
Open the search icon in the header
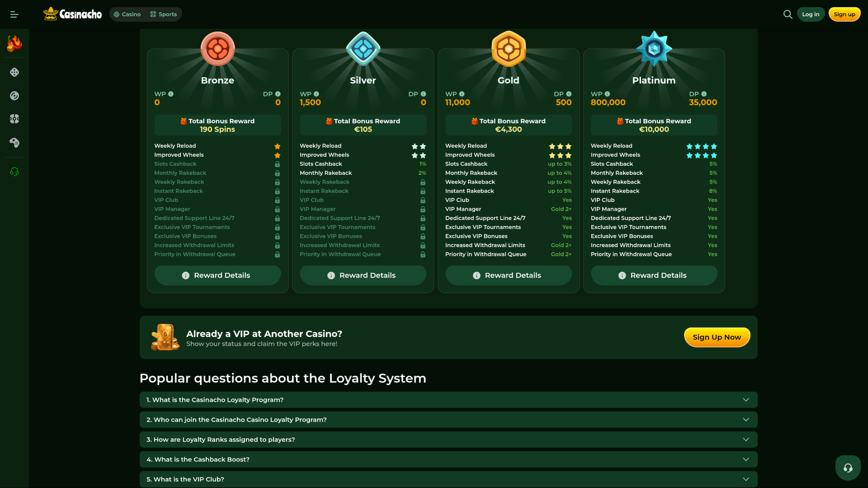788,14
